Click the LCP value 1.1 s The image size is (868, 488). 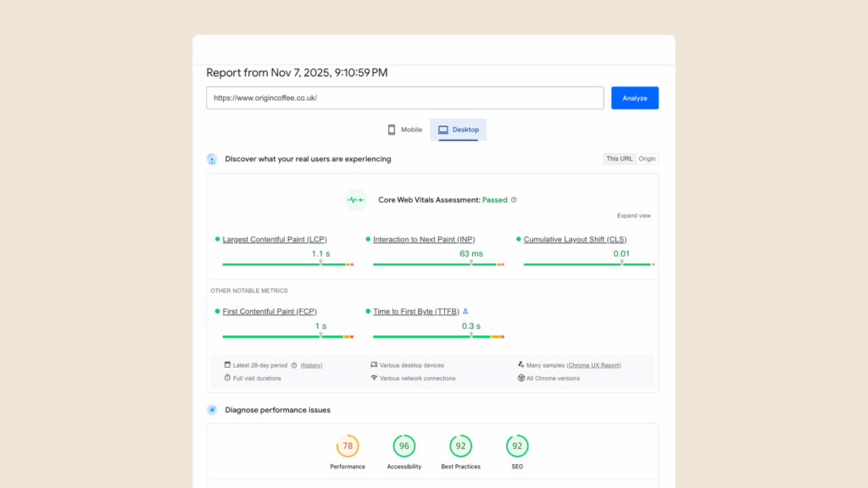pos(320,254)
